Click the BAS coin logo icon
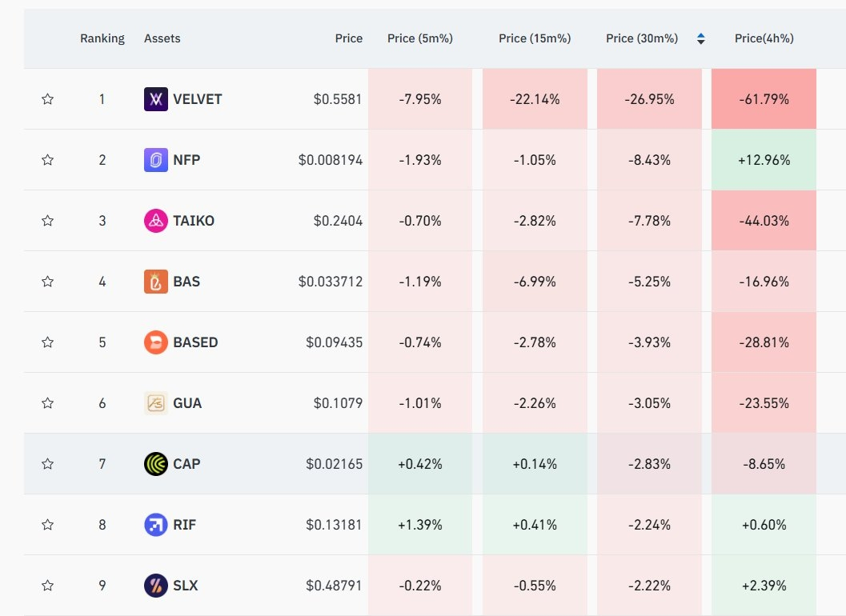This screenshot has width=846, height=616. 156,282
